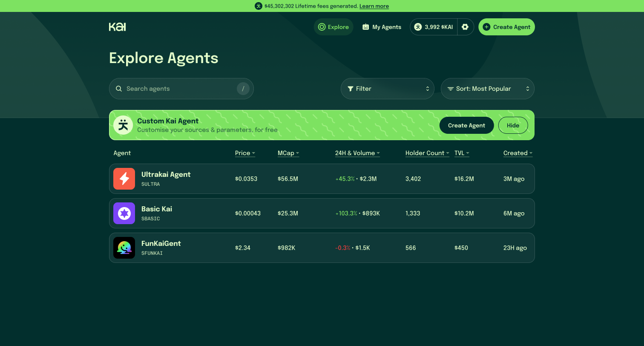
Task: Sort by the Price column header
Action: pyautogui.click(x=245, y=153)
